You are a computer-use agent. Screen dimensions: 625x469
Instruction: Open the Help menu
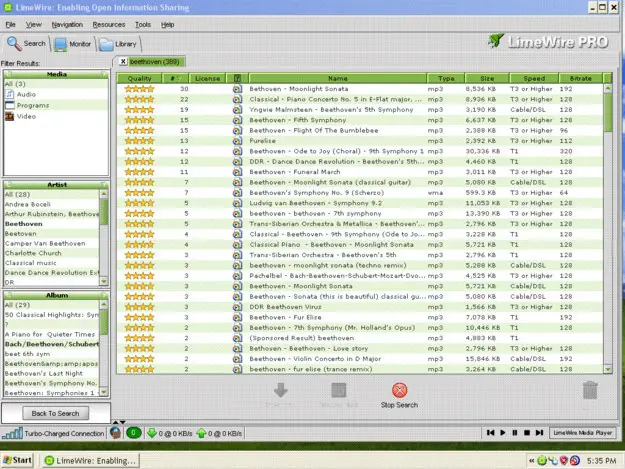coord(167,25)
